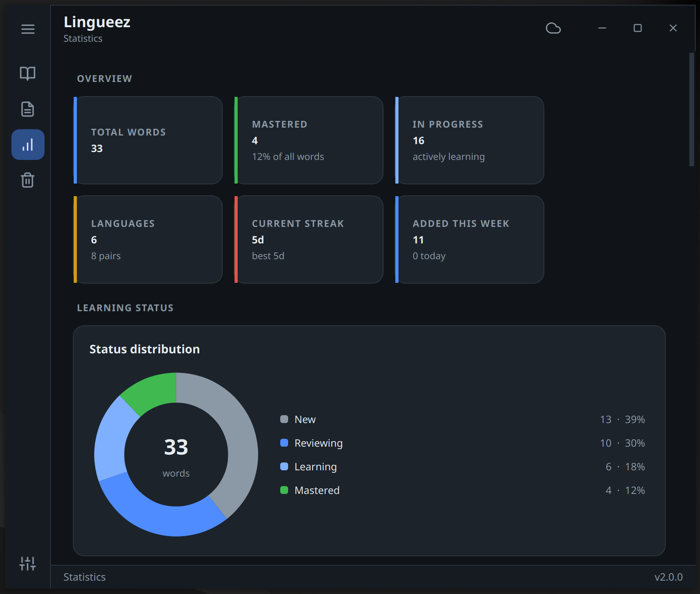Click the Total Words card
This screenshot has height=594, width=700.
tap(148, 140)
